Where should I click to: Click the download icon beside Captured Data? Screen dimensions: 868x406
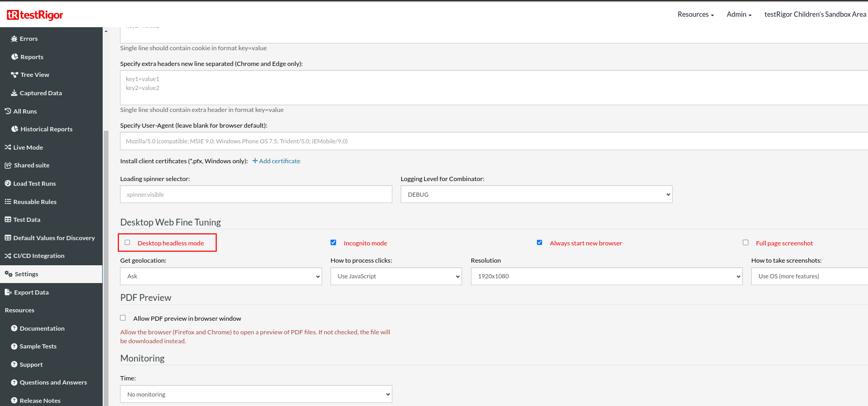click(x=14, y=93)
